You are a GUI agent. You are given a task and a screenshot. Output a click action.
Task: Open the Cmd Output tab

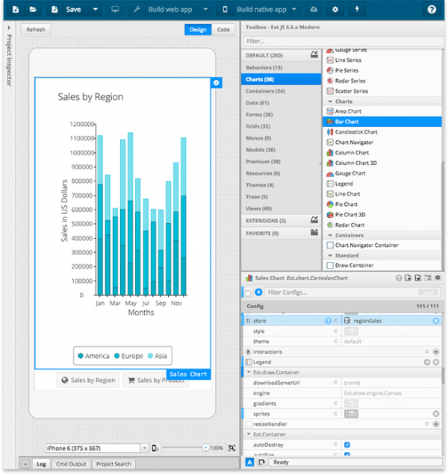(72, 464)
